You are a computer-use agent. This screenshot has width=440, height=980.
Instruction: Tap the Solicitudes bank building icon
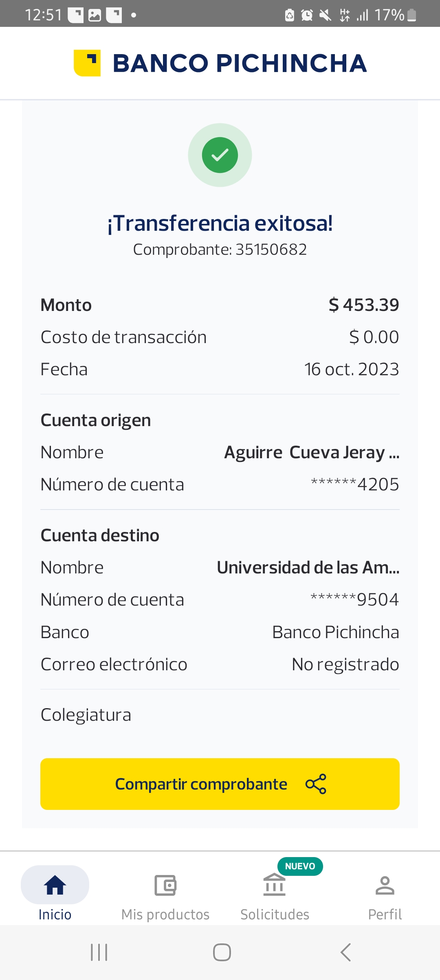(x=275, y=885)
